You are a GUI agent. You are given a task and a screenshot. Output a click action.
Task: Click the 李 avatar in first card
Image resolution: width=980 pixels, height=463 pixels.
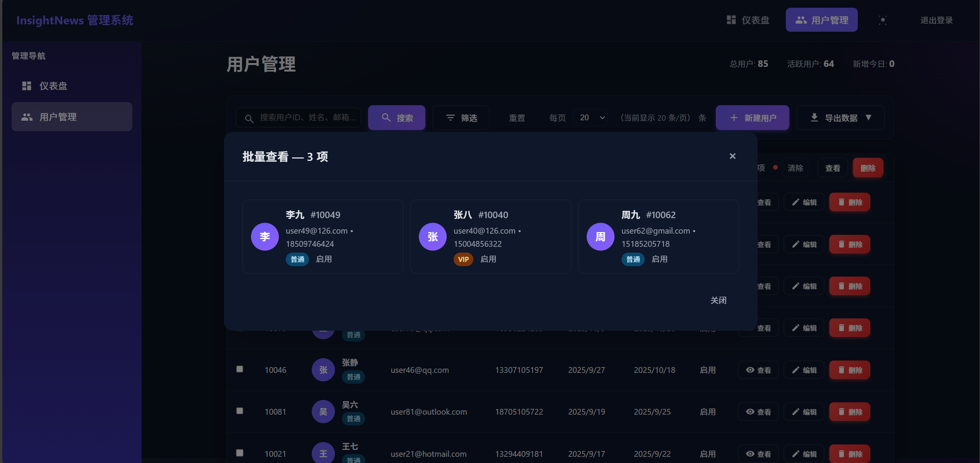click(265, 237)
